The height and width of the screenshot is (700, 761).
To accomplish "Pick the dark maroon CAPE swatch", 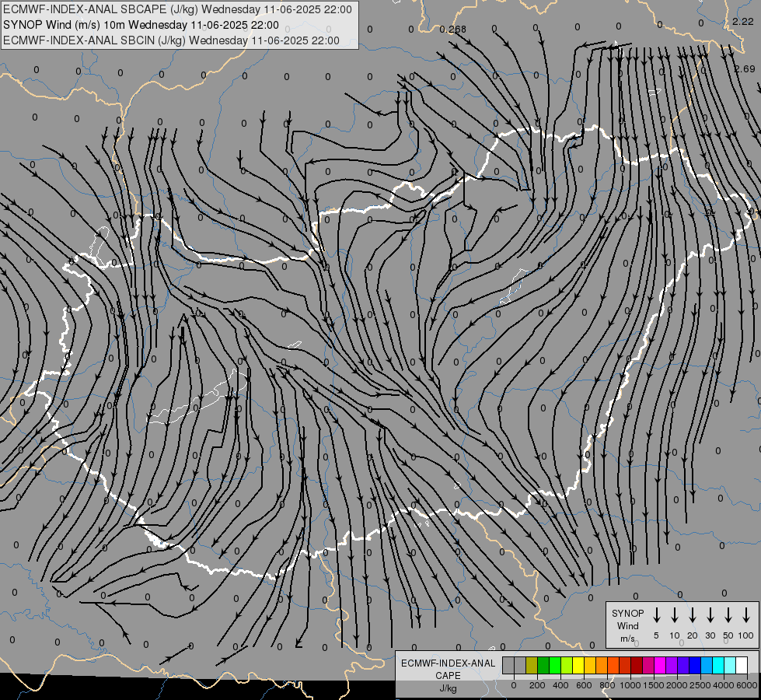I will 637,665.
